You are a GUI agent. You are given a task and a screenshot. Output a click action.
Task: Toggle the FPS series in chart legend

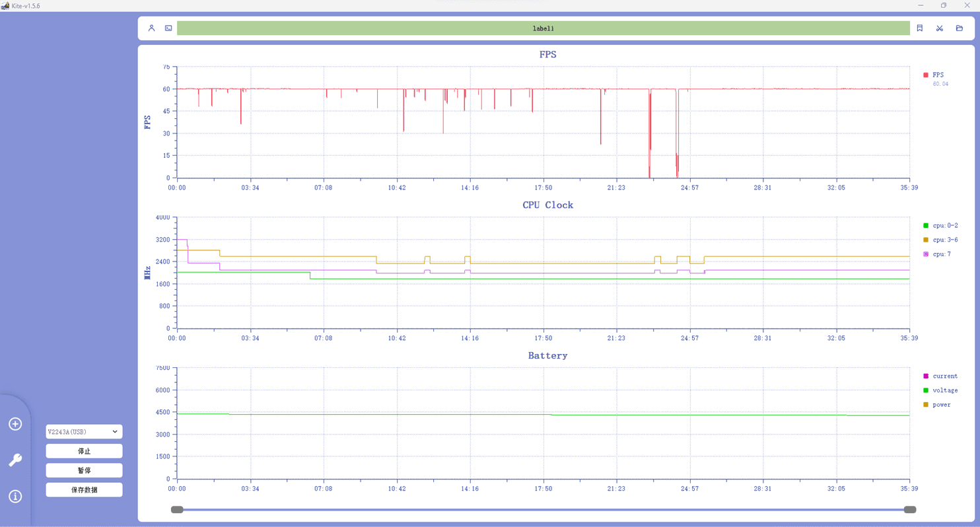point(934,75)
